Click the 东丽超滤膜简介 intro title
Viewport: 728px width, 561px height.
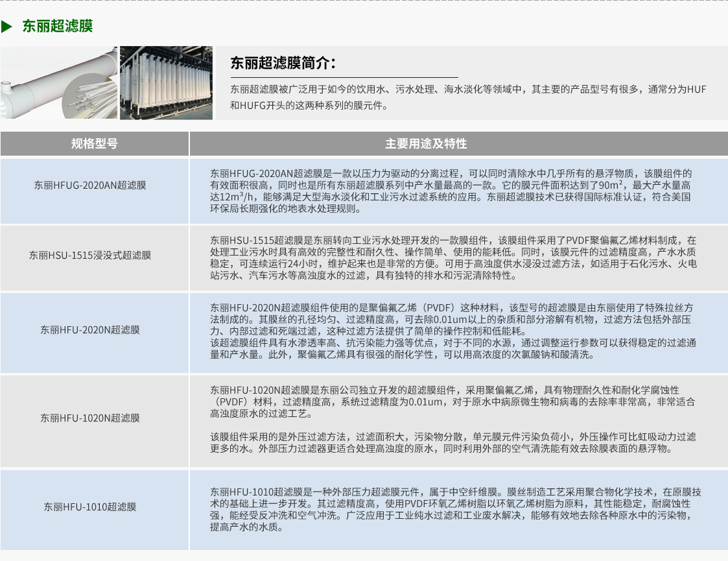[x=283, y=63]
